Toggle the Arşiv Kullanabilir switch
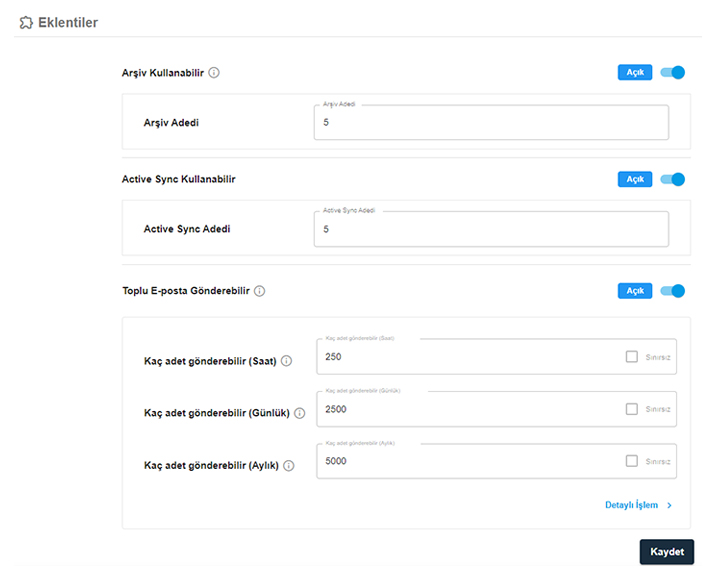 pos(673,73)
